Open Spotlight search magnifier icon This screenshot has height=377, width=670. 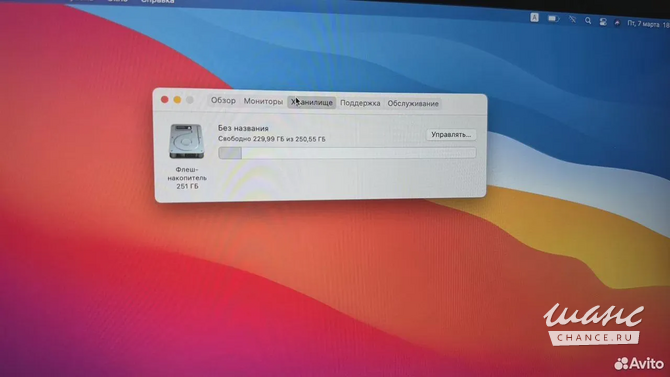[588, 21]
